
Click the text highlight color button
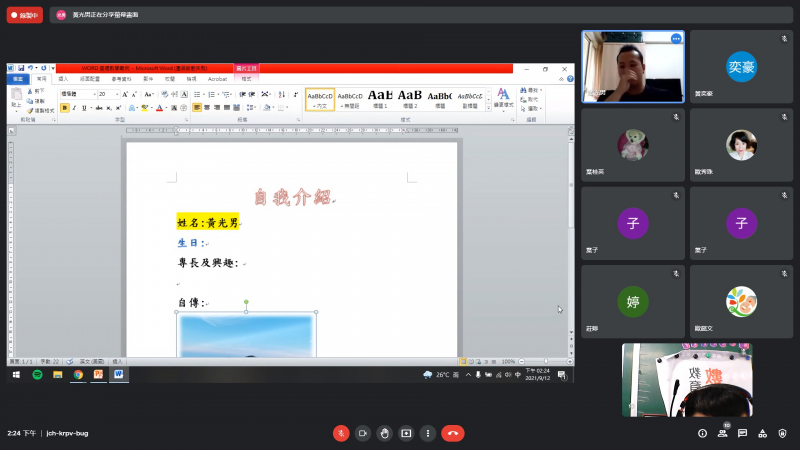[x=144, y=108]
